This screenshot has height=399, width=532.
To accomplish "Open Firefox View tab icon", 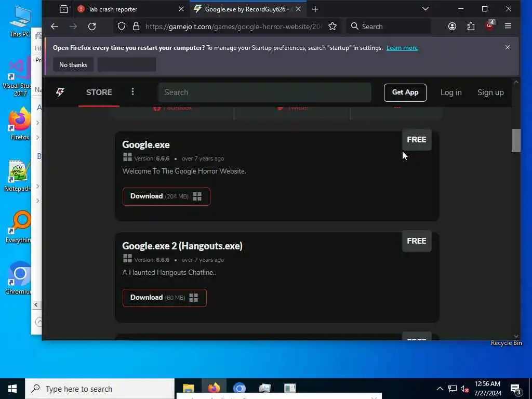I will (x=64, y=9).
